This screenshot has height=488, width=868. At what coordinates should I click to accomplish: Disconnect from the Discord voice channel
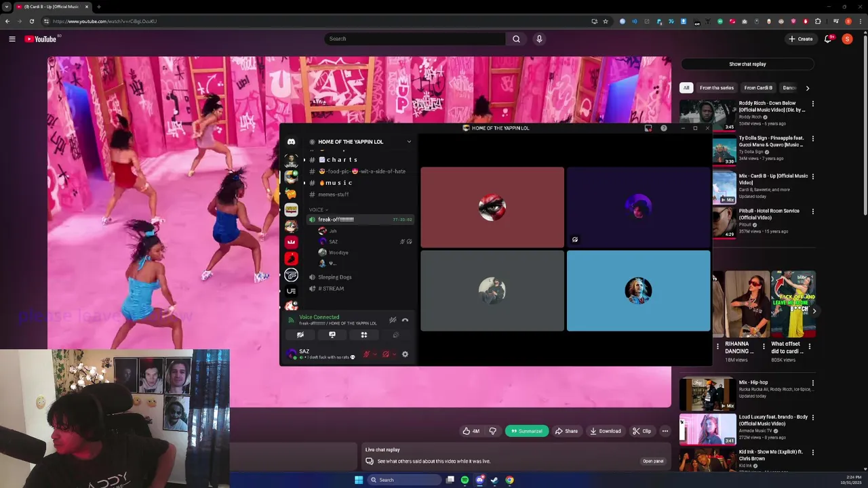405,320
